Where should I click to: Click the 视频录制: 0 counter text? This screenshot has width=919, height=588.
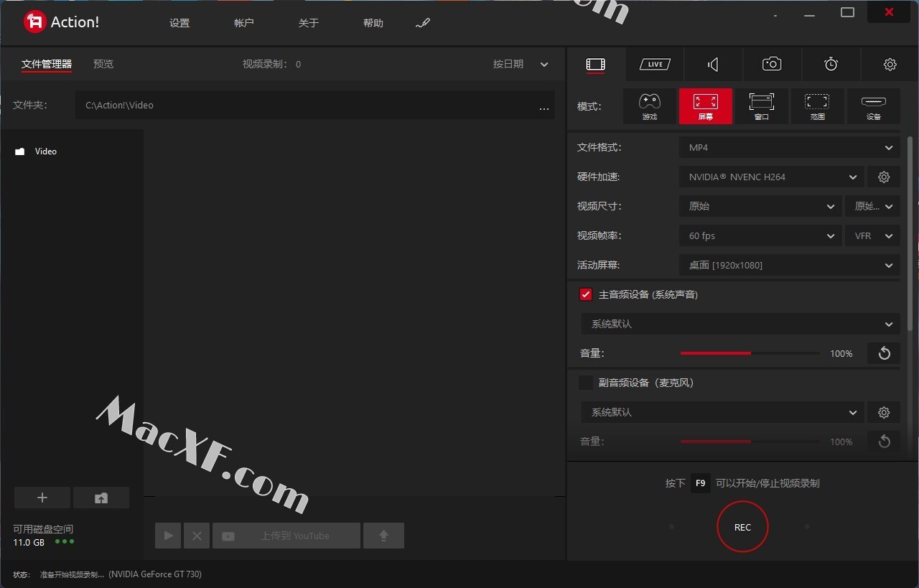point(271,64)
